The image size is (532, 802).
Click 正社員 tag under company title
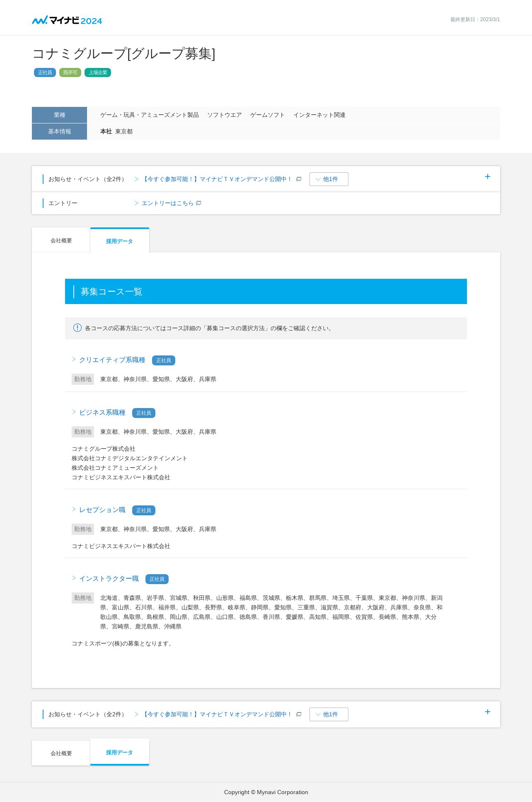click(x=45, y=72)
